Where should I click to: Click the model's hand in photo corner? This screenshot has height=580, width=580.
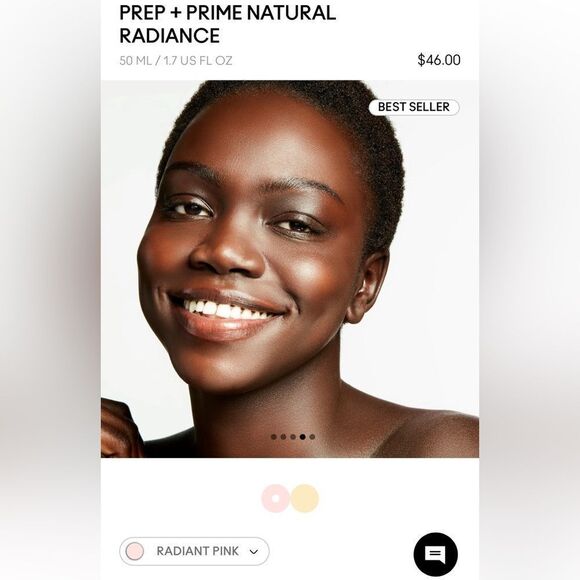click(x=118, y=428)
